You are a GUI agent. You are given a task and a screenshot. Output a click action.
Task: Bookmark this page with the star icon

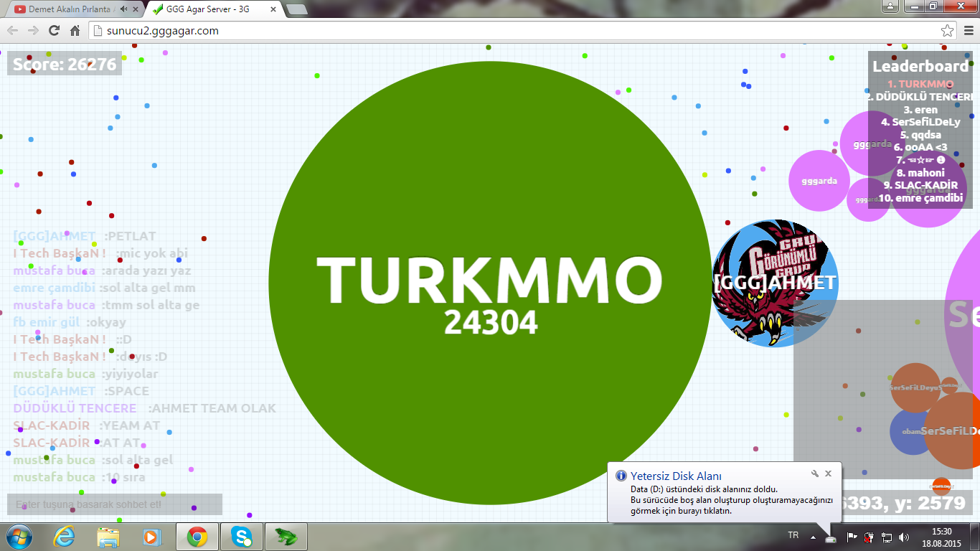pyautogui.click(x=947, y=31)
